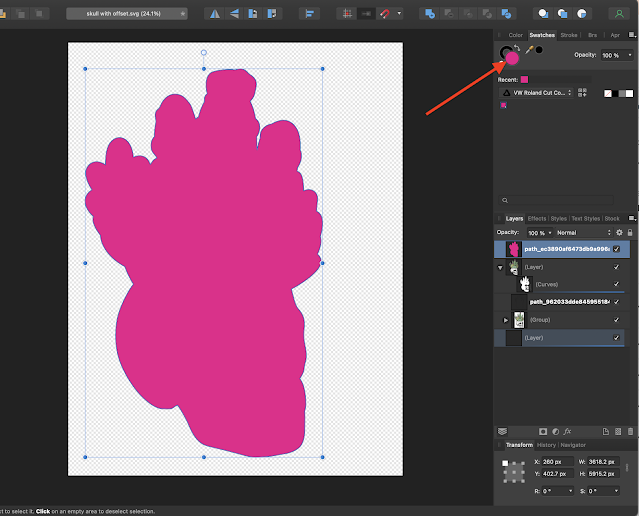This screenshot has height=516, width=639.
Task: Select the Insert inside selection target
Action: click(x=582, y=14)
